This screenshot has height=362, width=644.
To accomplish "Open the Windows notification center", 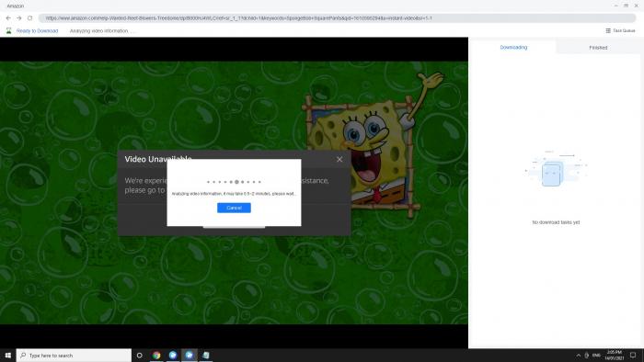I will [633, 356].
